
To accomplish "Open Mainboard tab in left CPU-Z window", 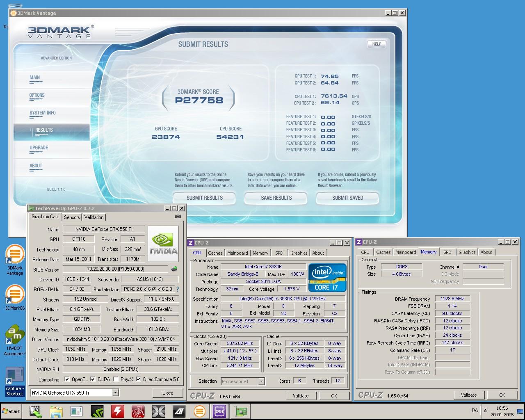I will click(x=237, y=253).
